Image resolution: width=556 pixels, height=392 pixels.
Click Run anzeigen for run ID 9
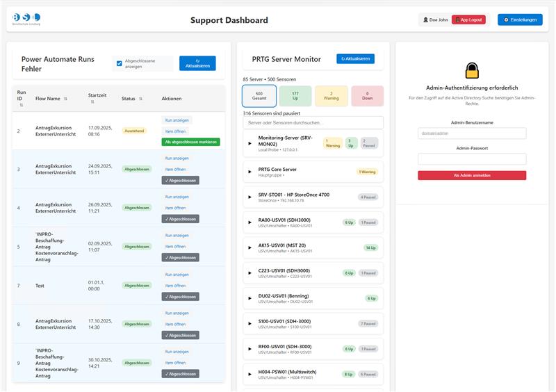click(177, 352)
